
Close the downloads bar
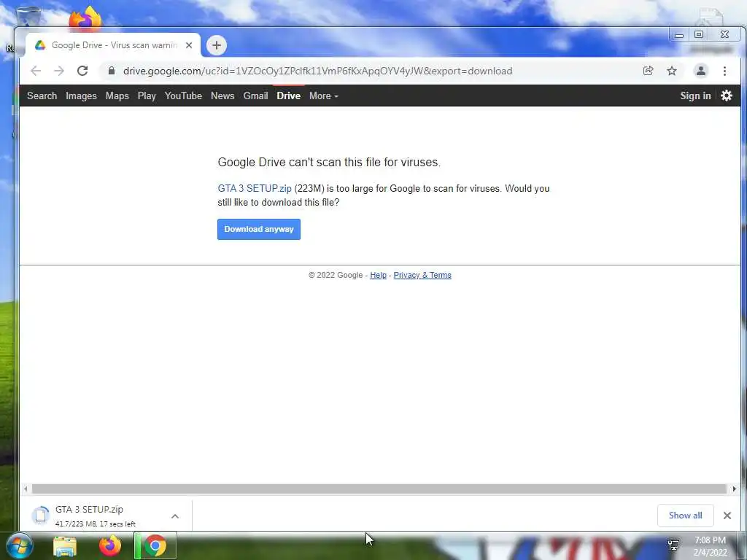[x=727, y=516]
